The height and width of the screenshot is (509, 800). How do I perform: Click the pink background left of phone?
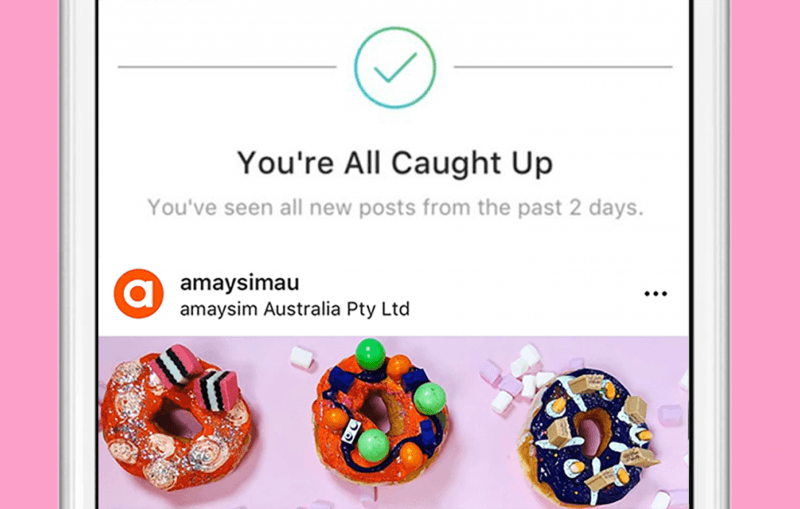[29, 254]
